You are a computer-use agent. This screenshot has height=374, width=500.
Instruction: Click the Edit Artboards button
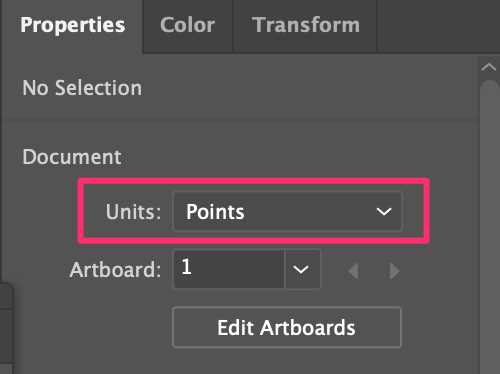(287, 327)
